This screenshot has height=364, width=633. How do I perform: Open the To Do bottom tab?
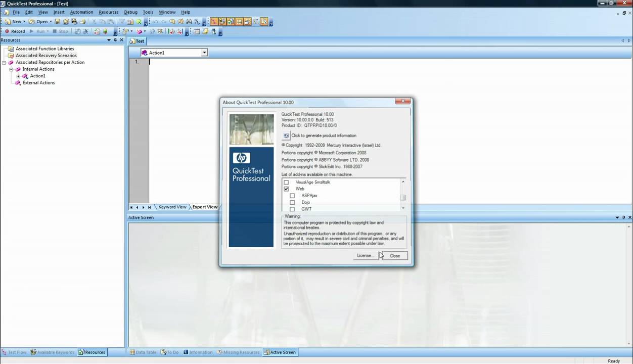pos(169,352)
